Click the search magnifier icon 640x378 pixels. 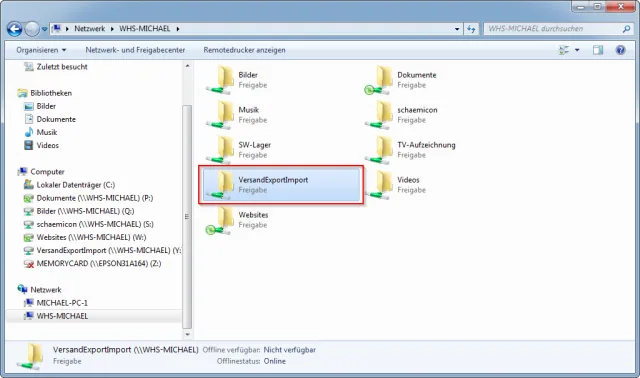coord(627,29)
